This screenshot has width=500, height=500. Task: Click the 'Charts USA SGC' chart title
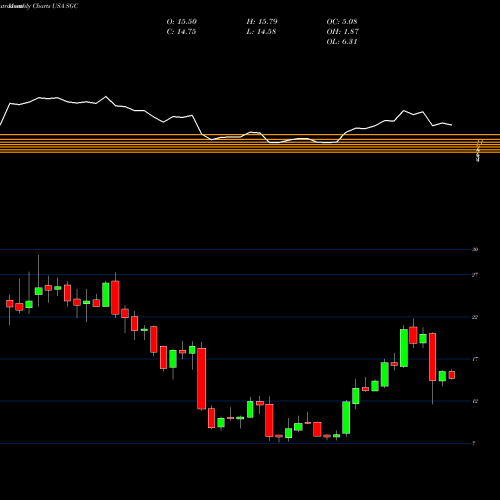(55, 6)
